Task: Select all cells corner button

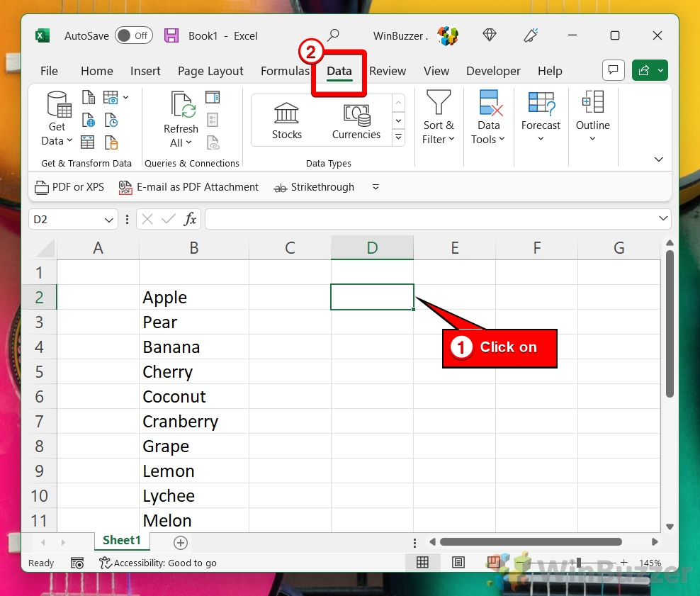Action: click(x=45, y=248)
